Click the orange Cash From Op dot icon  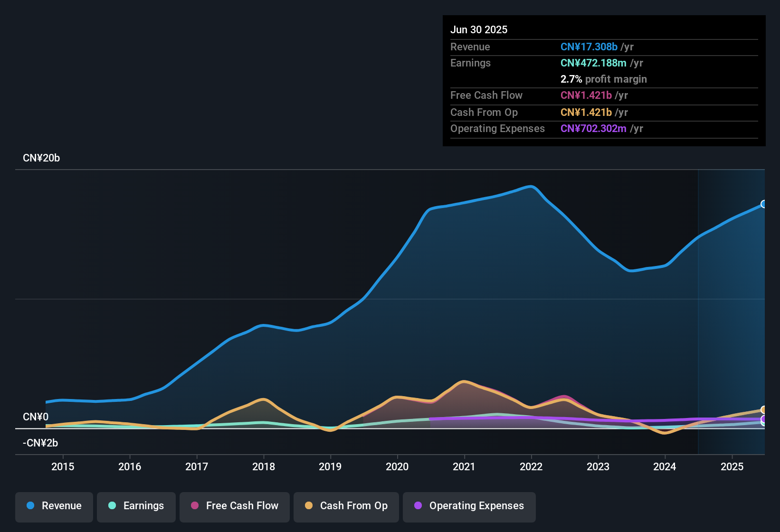point(309,505)
